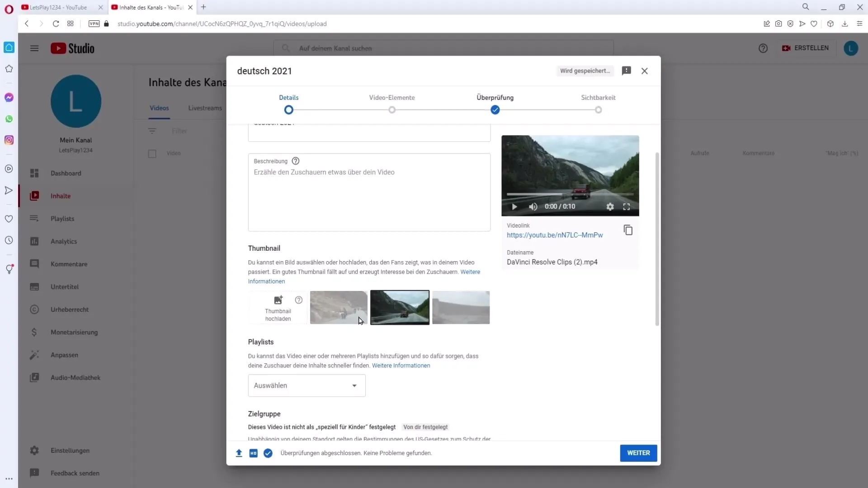
Task: Open Analytics in sidebar
Action: point(76,241)
